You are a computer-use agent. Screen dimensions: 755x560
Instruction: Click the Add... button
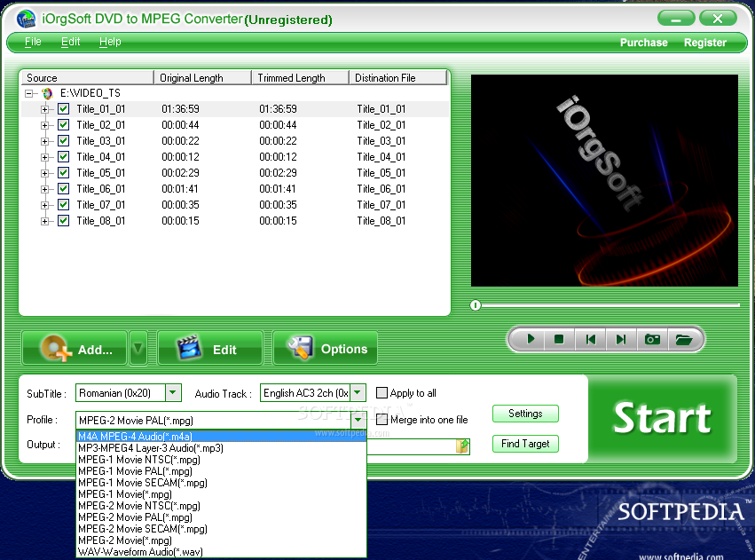[x=75, y=348]
